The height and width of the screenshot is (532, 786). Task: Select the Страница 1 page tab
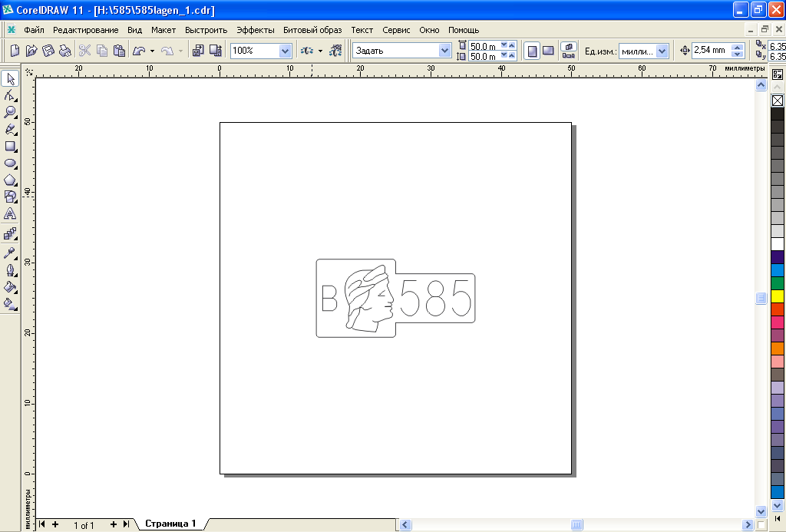170,524
